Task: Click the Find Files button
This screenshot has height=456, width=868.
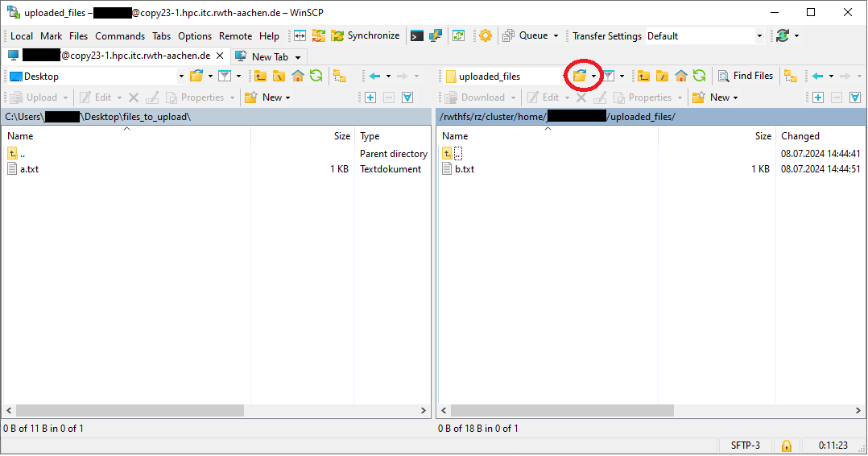Action: pos(746,76)
